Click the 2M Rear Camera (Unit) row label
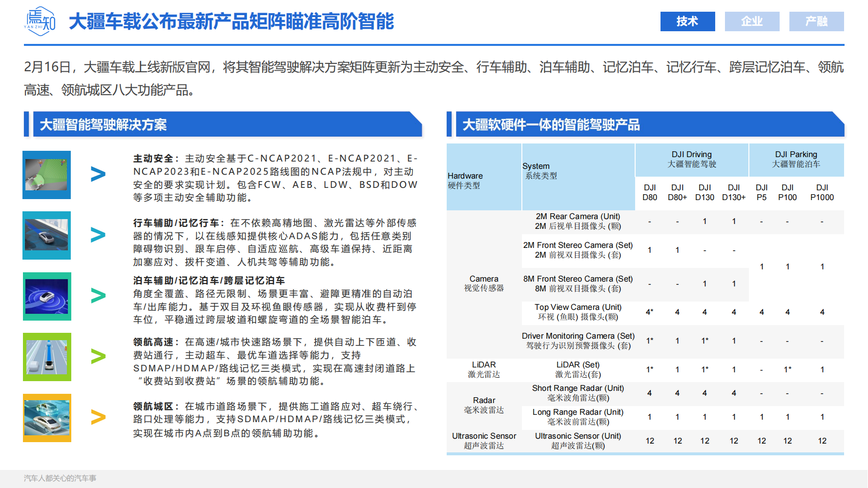This screenshot has width=868, height=488. tap(578, 221)
